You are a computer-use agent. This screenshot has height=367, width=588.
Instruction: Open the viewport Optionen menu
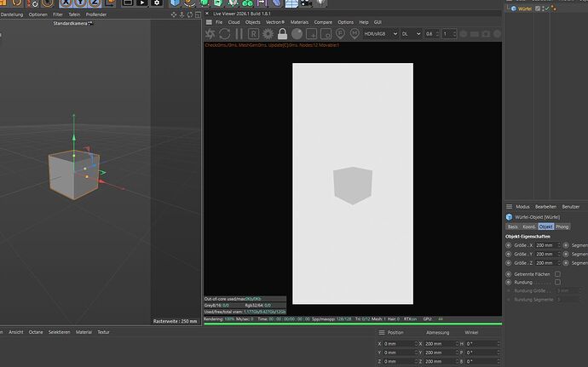click(37, 14)
